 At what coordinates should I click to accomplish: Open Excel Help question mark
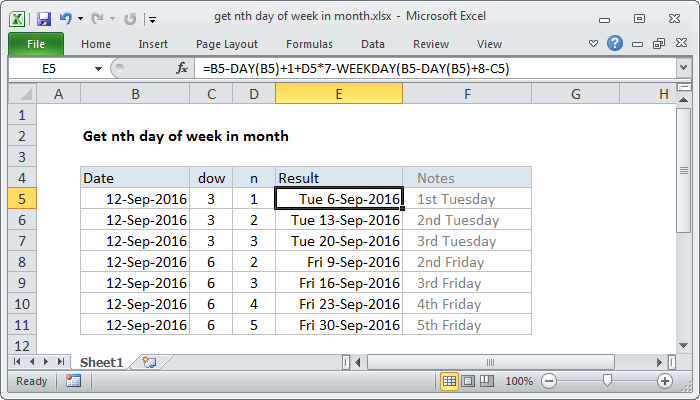click(615, 43)
